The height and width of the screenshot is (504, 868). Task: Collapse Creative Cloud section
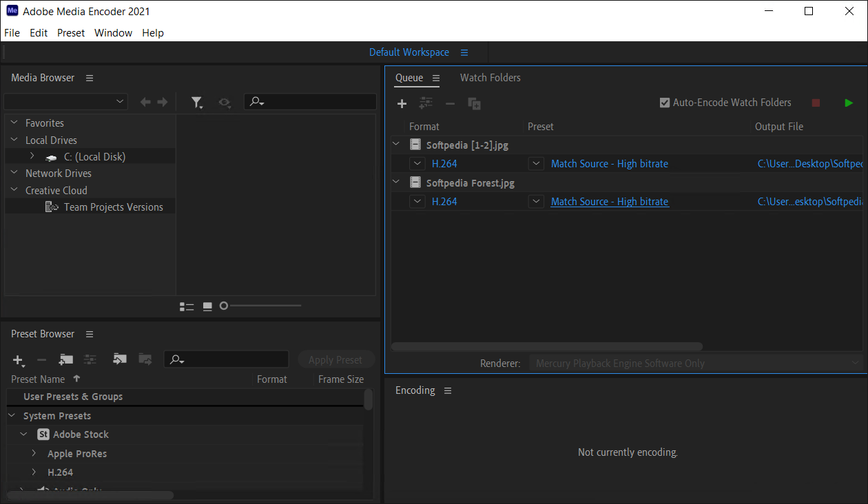click(14, 190)
